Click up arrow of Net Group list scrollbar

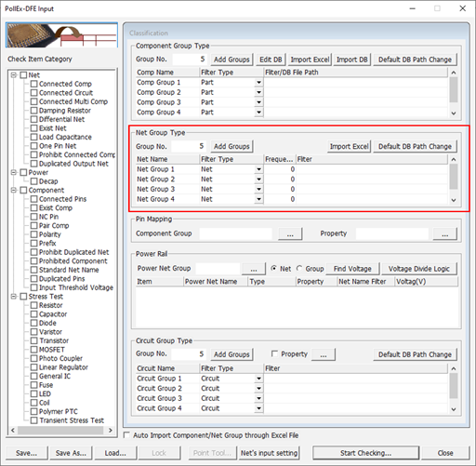pyautogui.click(x=454, y=159)
